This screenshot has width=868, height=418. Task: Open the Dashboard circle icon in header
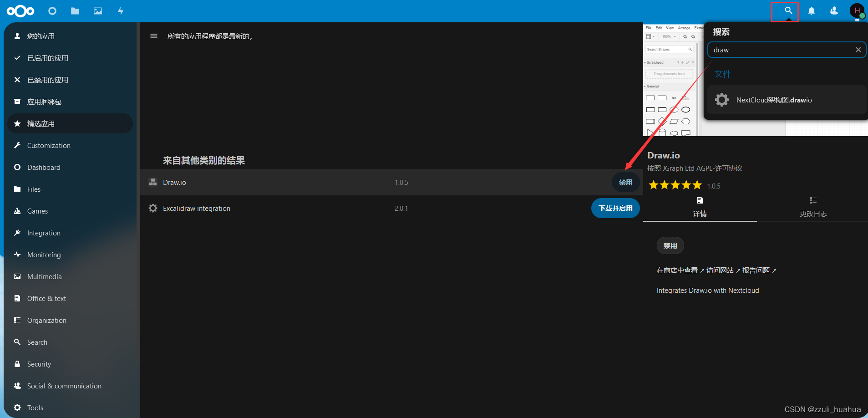[x=52, y=11]
